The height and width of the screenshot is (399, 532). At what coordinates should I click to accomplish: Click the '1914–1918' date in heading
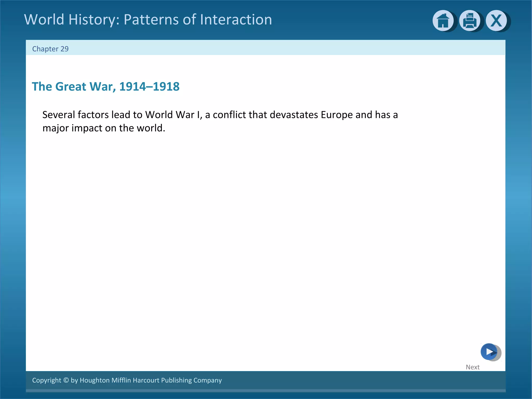point(149,87)
